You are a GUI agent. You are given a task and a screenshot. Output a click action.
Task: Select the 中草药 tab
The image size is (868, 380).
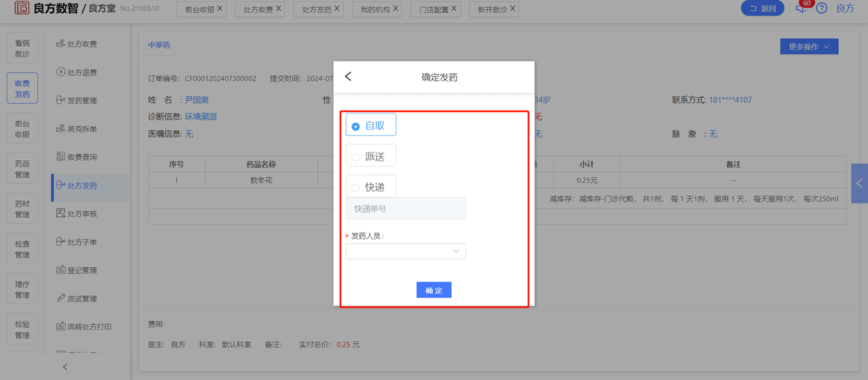159,45
